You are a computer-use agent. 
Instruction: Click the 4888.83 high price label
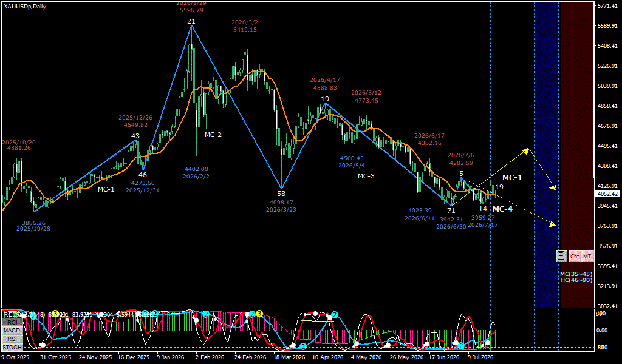tap(325, 87)
